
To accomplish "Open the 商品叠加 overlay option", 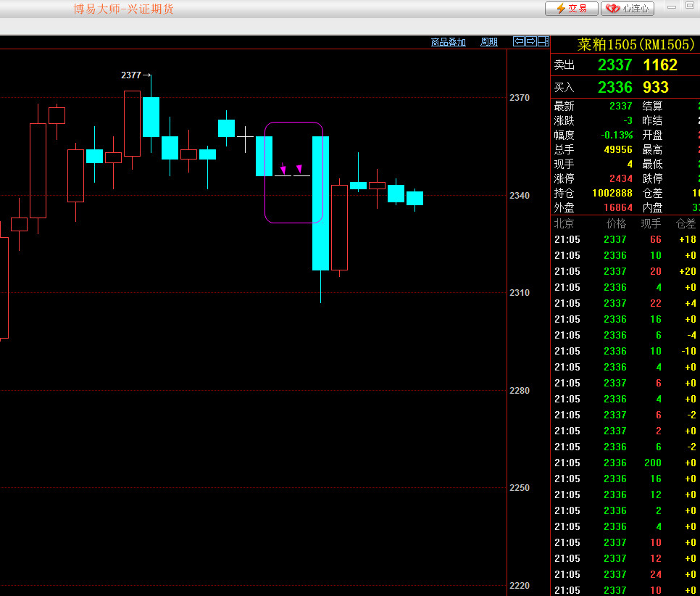I will tap(448, 42).
